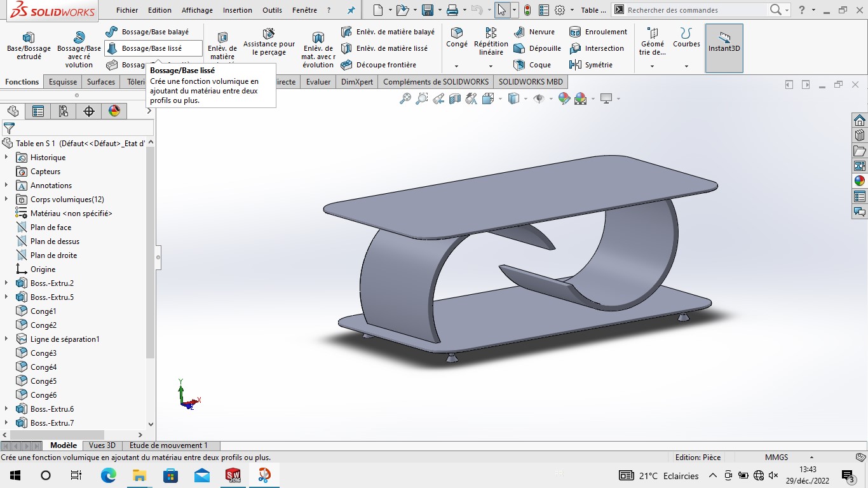Open the Assistance pour le perçage tool
This screenshot has width=868, height=488.
[269, 41]
